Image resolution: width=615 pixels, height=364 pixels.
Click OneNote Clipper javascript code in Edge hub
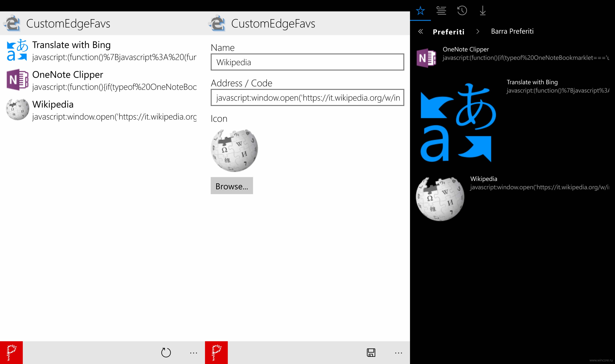point(526,58)
